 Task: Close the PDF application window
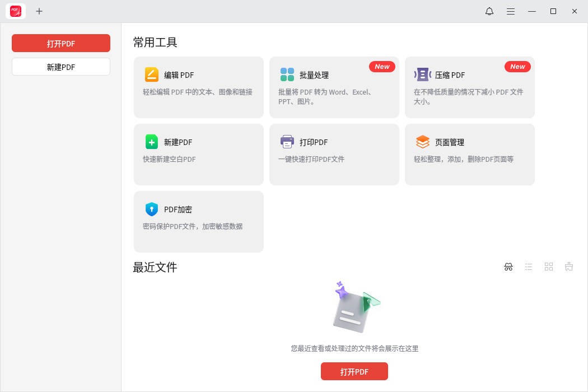click(574, 11)
